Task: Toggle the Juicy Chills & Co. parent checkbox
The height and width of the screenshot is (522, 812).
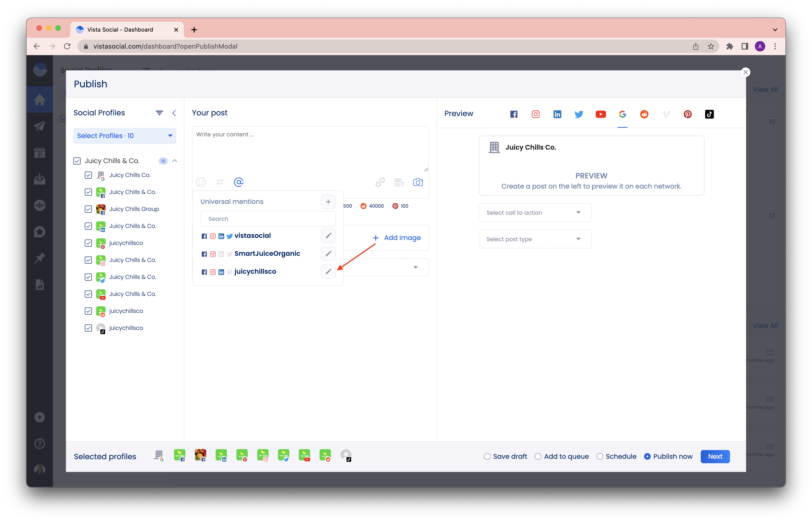Action: [x=77, y=160]
